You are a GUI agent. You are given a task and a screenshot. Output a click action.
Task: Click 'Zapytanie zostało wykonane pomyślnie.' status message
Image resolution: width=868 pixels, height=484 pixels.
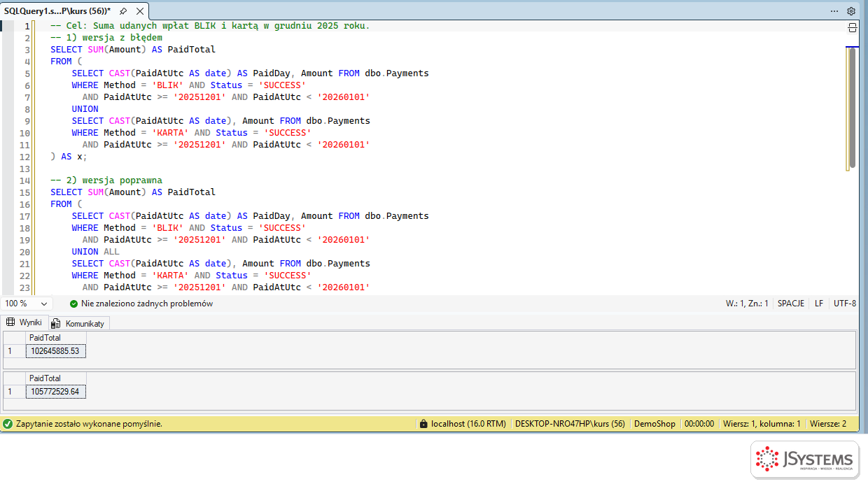(x=89, y=424)
